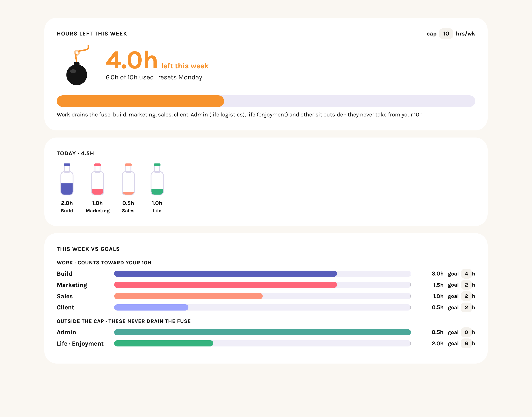Click the 'TODAY · 4.5H' heading

pyautogui.click(x=75, y=153)
